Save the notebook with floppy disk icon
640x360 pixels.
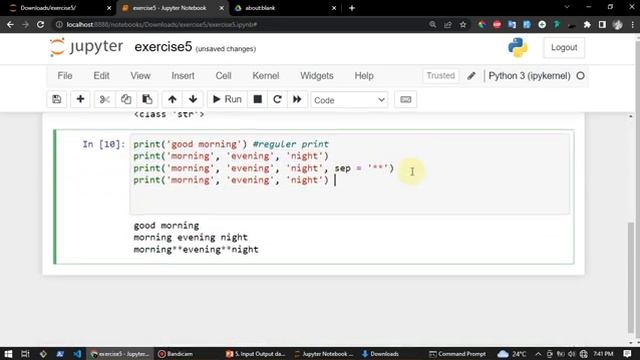tap(57, 100)
